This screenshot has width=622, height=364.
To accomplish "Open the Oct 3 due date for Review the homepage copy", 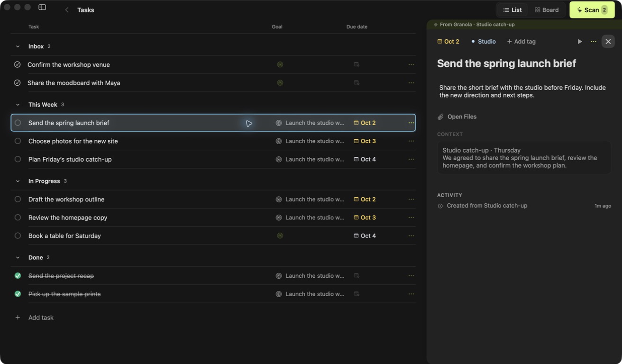I will click(365, 218).
